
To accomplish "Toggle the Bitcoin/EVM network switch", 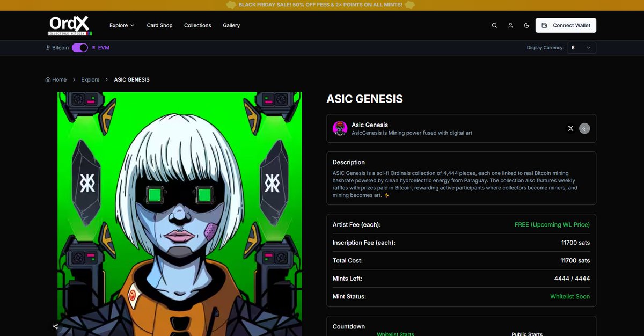I will click(80, 48).
